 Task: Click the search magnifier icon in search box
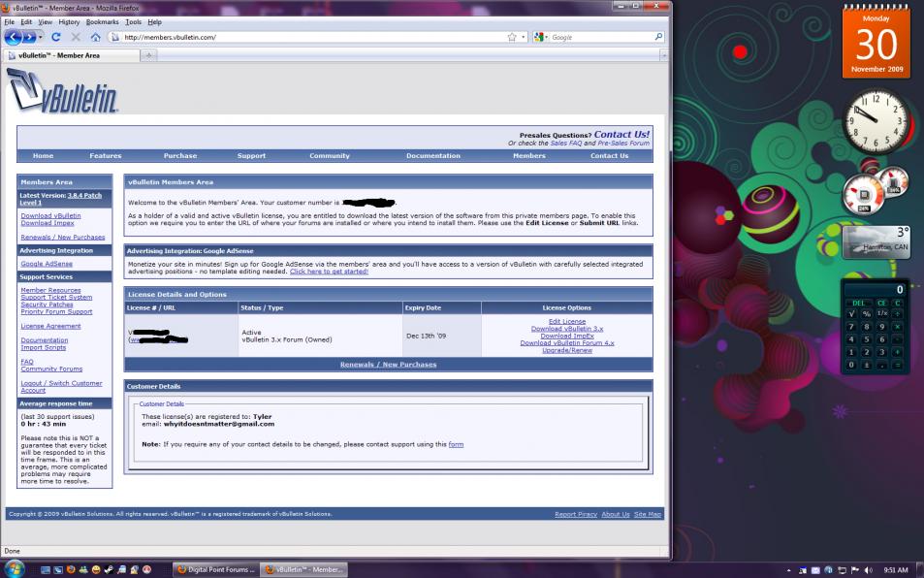point(658,37)
